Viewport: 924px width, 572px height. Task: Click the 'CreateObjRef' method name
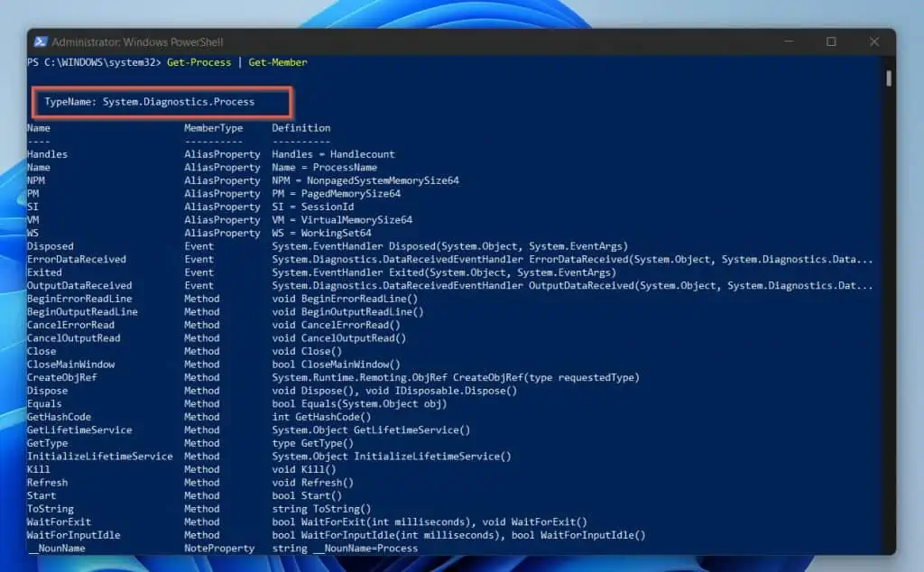(62, 378)
